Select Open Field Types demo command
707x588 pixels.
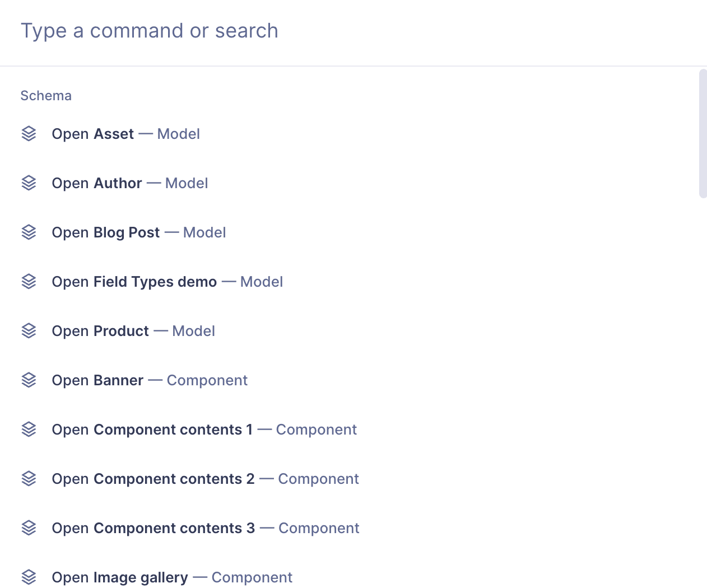(167, 282)
